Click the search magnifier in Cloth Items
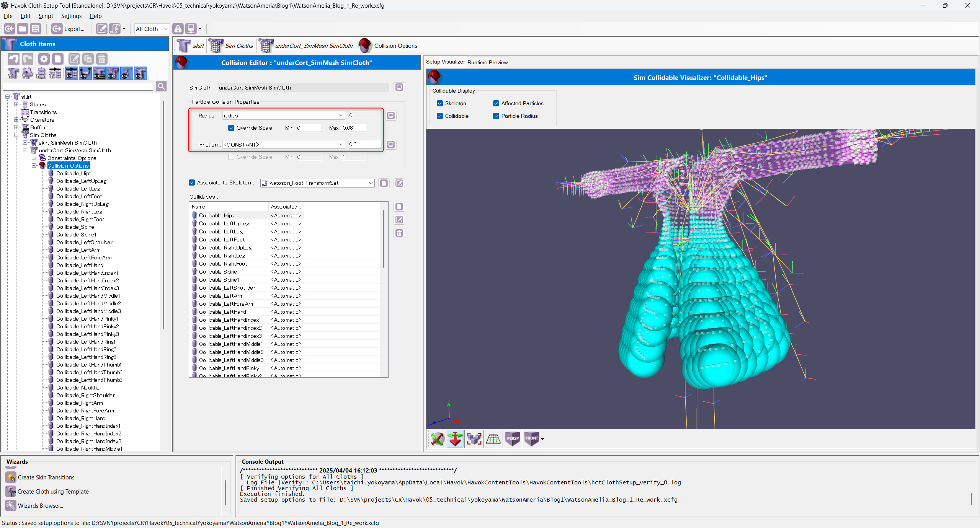980x528 pixels. click(x=162, y=86)
